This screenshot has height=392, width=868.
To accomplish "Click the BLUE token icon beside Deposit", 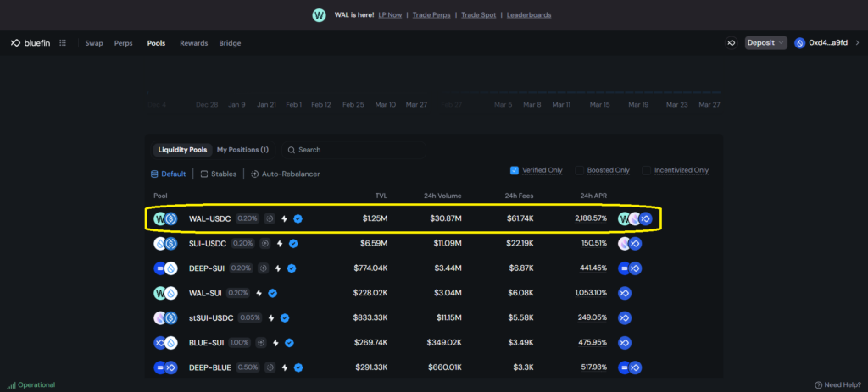I will pos(731,43).
